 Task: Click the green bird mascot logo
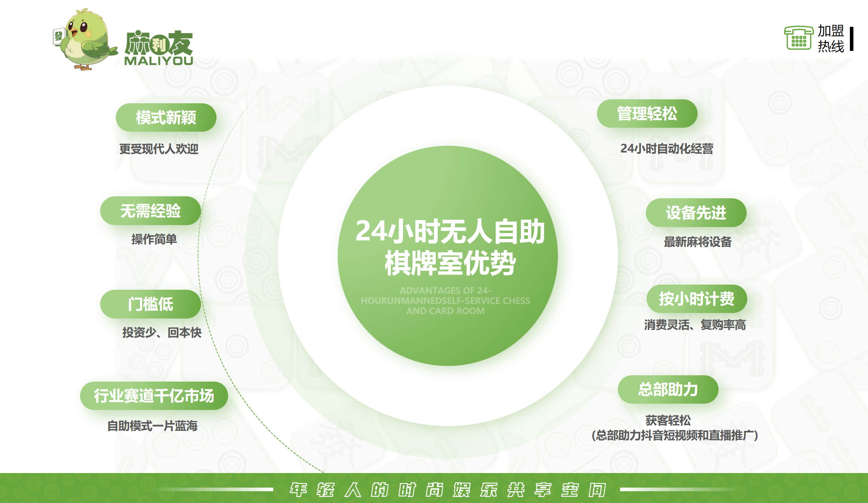coord(85,39)
